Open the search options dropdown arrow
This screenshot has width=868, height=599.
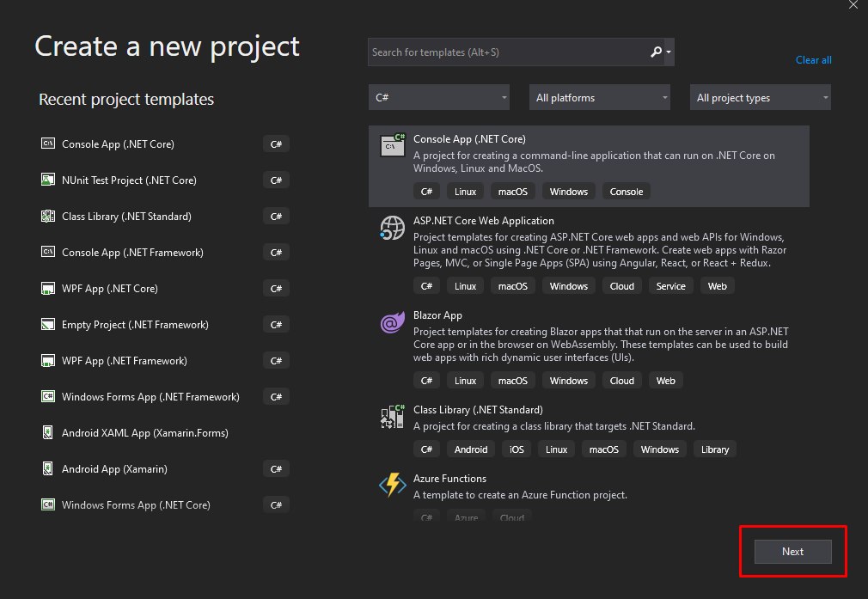tap(669, 52)
